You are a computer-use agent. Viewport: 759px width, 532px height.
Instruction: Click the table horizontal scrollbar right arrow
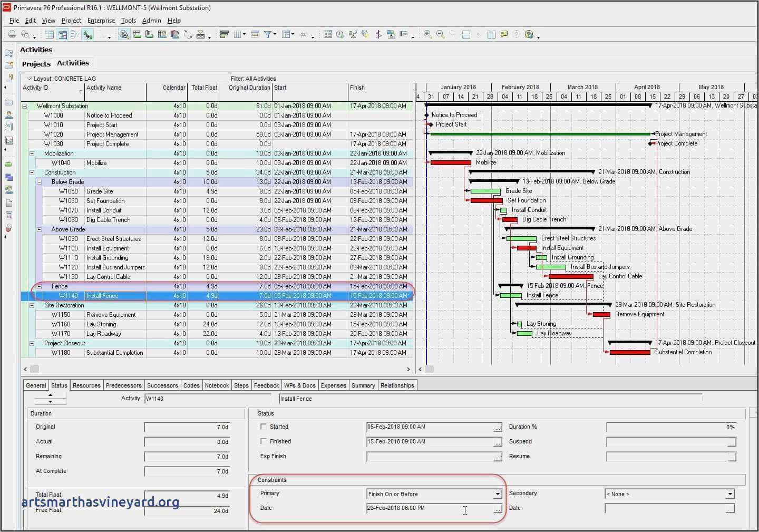[x=408, y=370]
